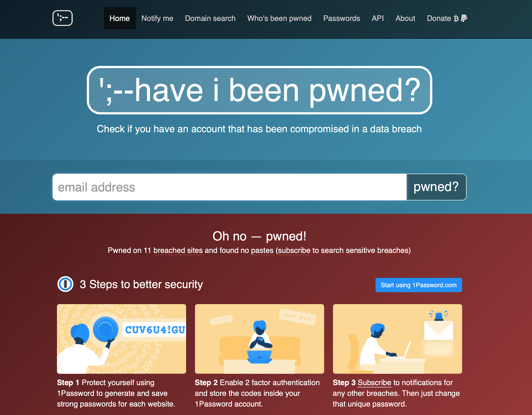Click the Subscribe link in Step 3

(x=374, y=383)
